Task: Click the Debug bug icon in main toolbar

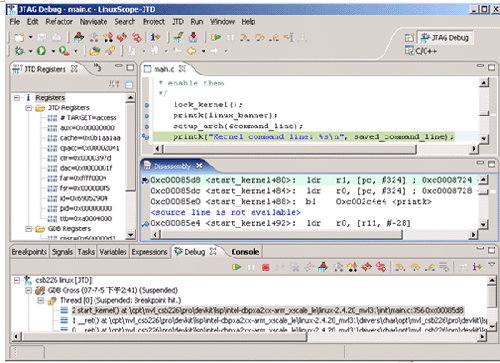Action: click(19, 51)
